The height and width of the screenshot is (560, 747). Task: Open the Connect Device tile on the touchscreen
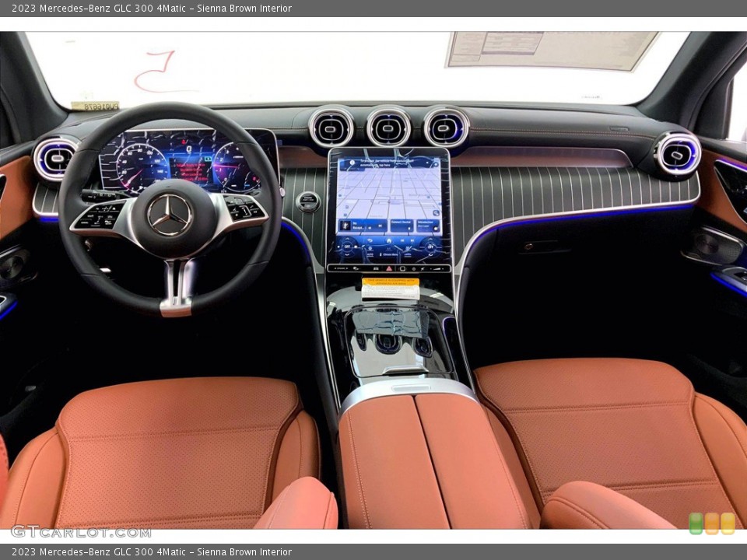pos(402,226)
